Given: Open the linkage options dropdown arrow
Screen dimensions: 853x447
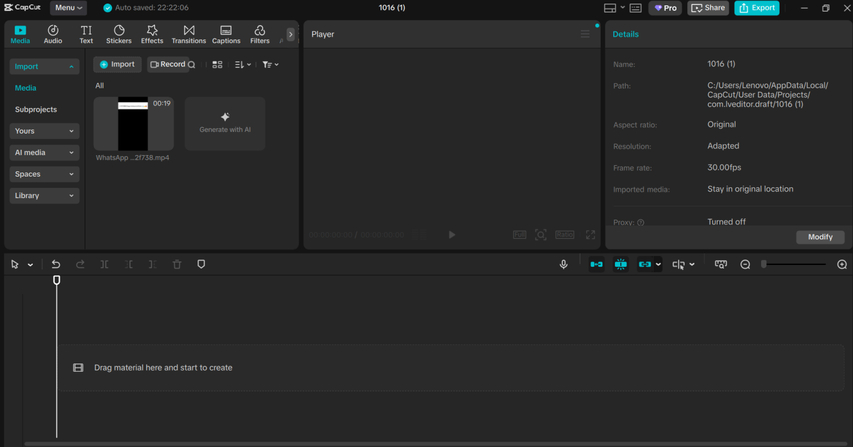Looking at the screenshot, I should click(x=658, y=265).
